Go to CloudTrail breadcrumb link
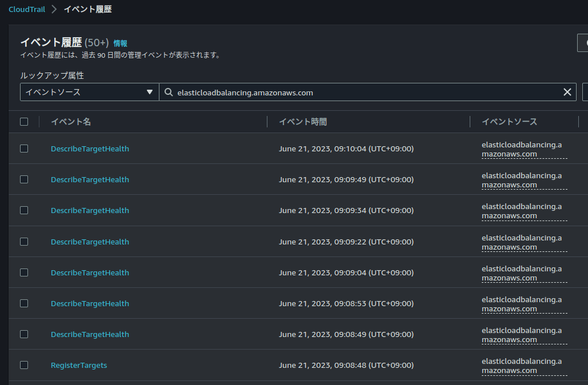This screenshot has height=385, width=588. [x=27, y=9]
